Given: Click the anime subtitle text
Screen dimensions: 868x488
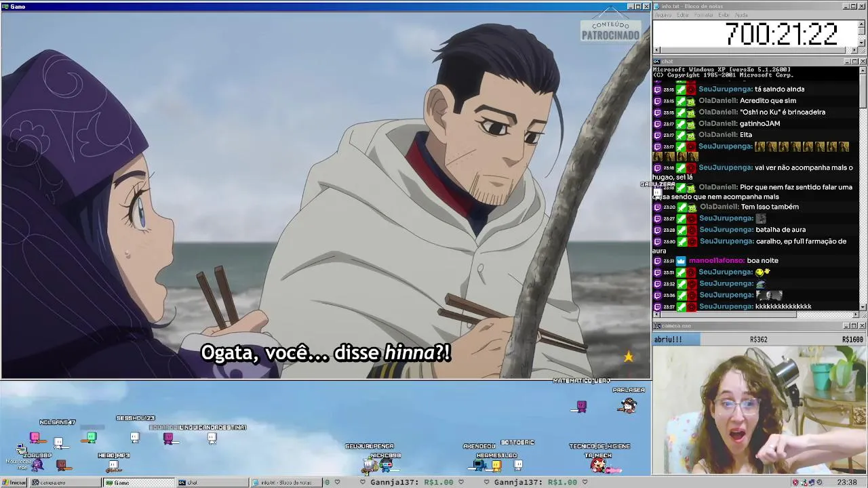Looking at the screenshot, I should [326, 353].
